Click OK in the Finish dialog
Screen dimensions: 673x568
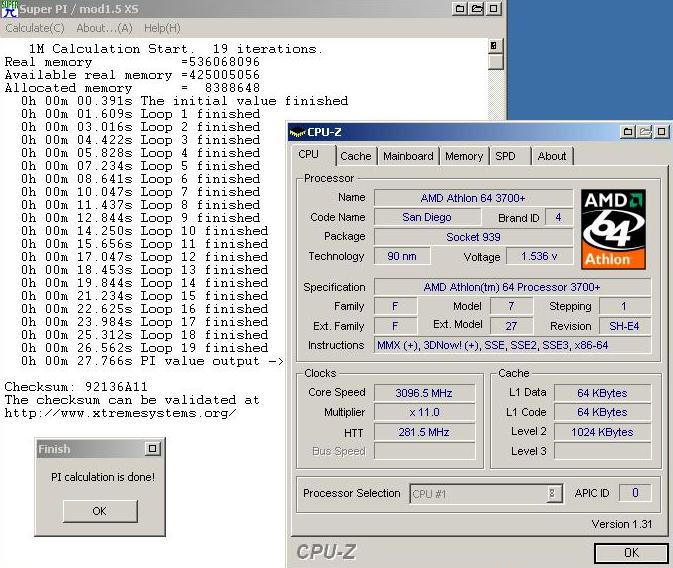pos(100,511)
